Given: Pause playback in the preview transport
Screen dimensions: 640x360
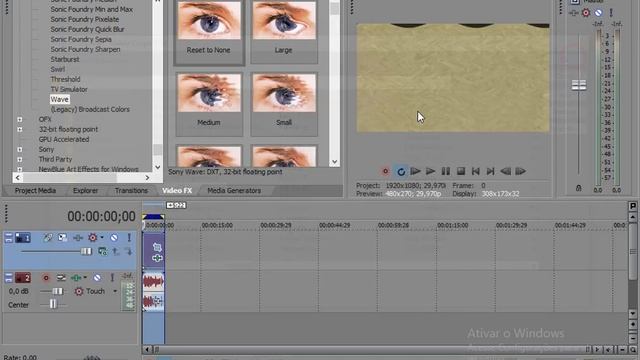Looking at the screenshot, I should [x=446, y=171].
